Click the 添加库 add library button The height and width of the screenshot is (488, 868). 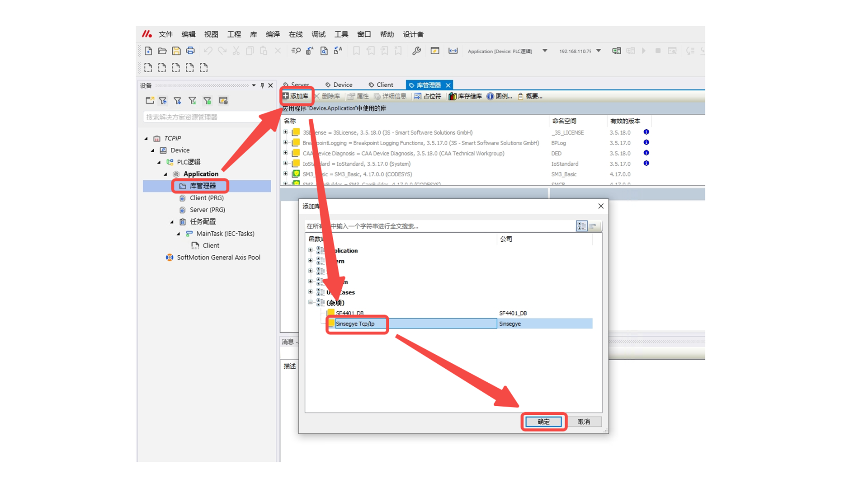[296, 96]
